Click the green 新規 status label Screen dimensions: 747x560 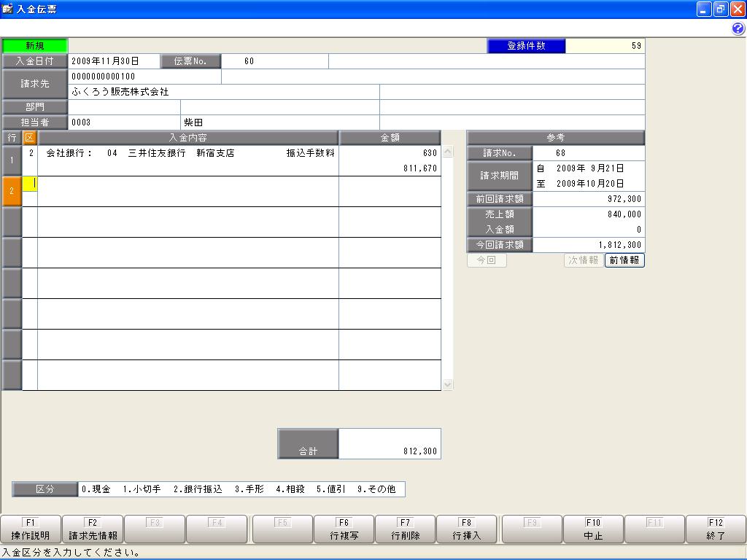(x=35, y=46)
